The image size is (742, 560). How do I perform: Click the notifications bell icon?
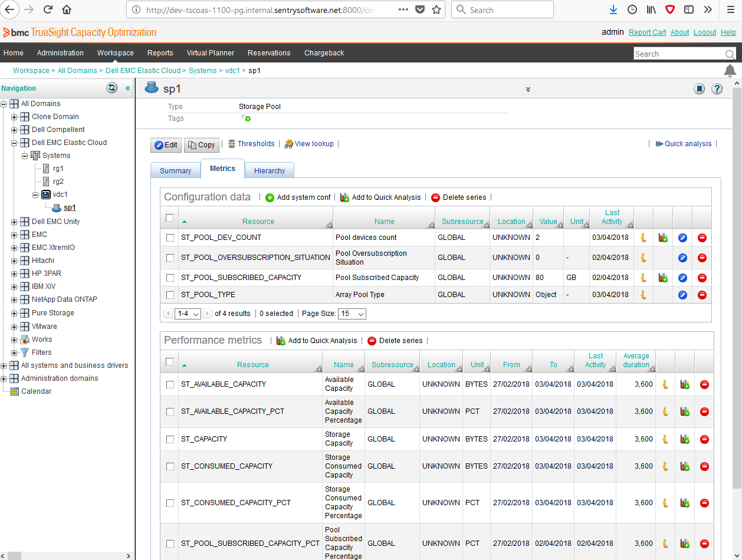(x=730, y=71)
